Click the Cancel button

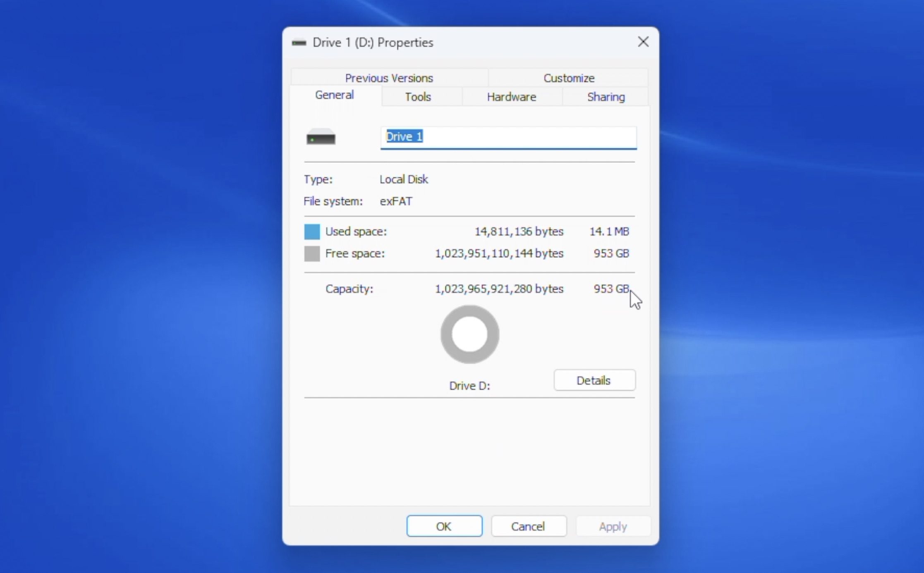pyautogui.click(x=528, y=526)
